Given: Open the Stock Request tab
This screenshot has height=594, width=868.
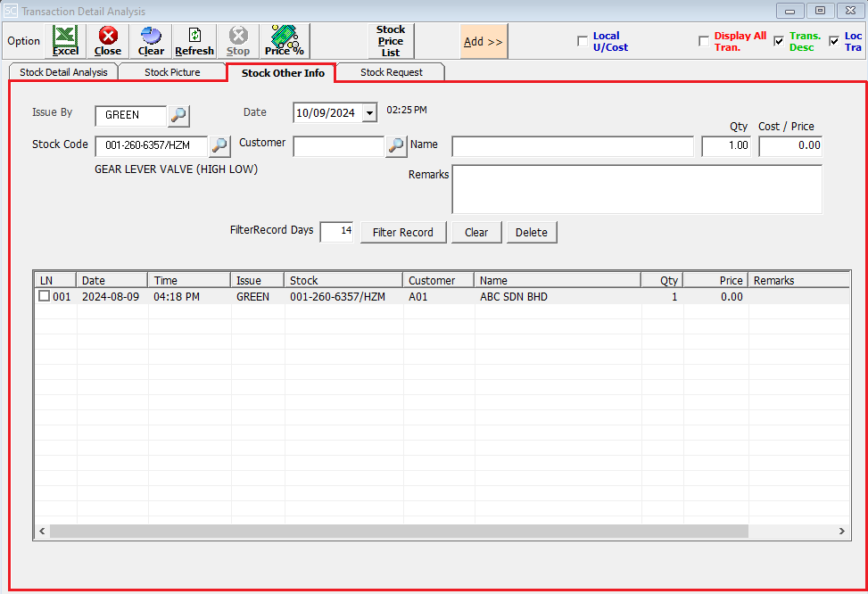Looking at the screenshot, I should pyautogui.click(x=392, y=72).
